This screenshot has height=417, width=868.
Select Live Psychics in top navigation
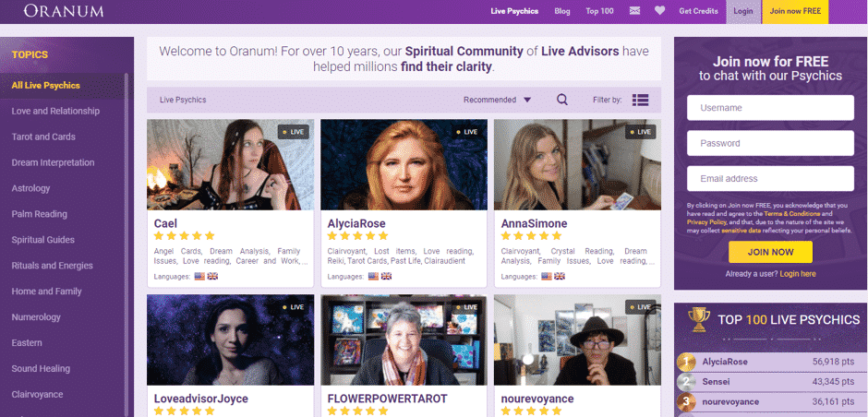tap(514, 11)
